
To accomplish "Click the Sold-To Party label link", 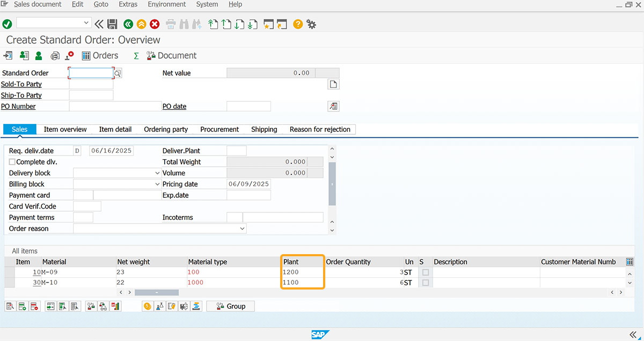I will (x=21, y=84).
